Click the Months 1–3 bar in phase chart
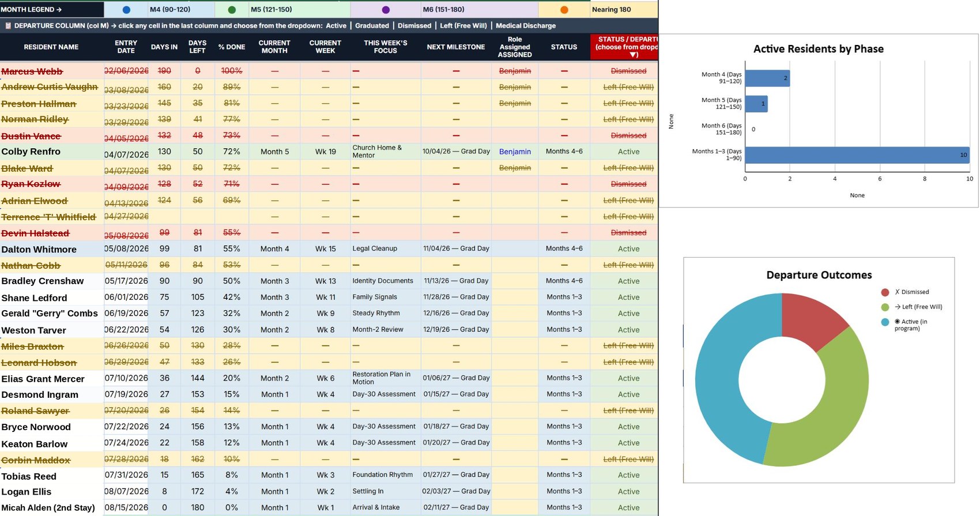980x516 pixels. click(x=857, y=155)
